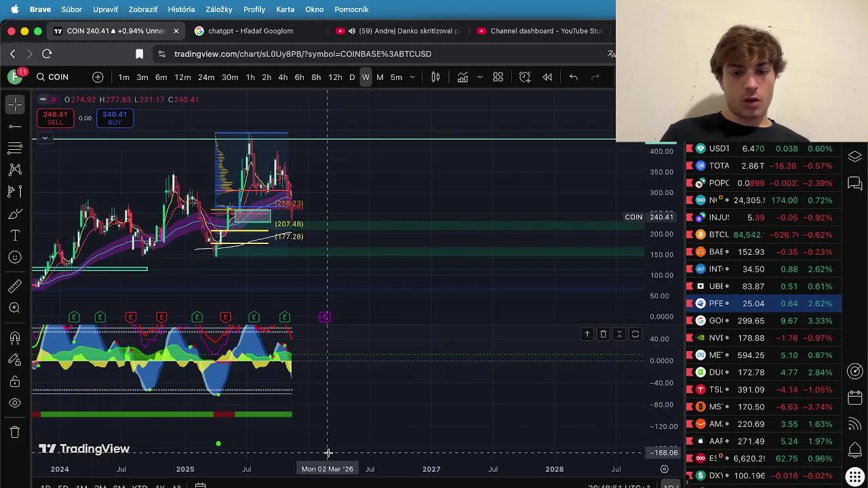Select the NVI row in the watchlist

point(764,338)
